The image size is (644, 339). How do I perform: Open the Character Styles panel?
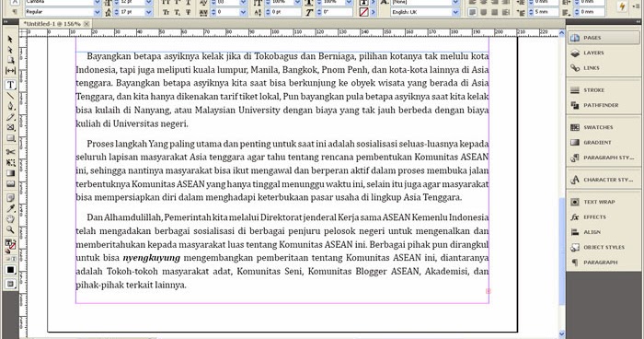604,180
